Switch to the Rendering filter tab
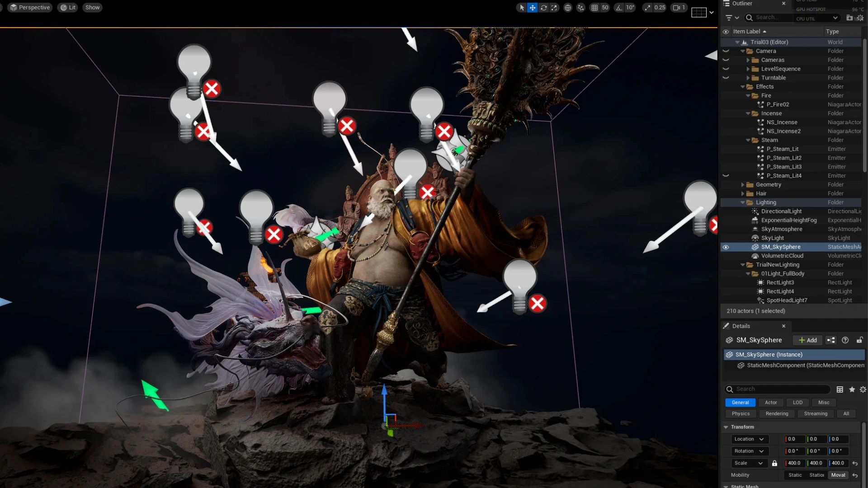Screen dimensions: 868x488 point(777,414)
